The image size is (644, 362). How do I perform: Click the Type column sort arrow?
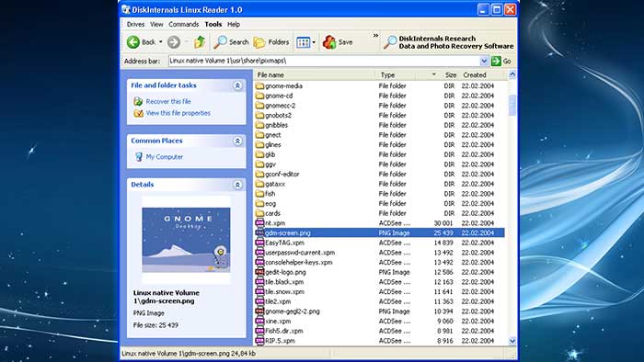[434, 74]
